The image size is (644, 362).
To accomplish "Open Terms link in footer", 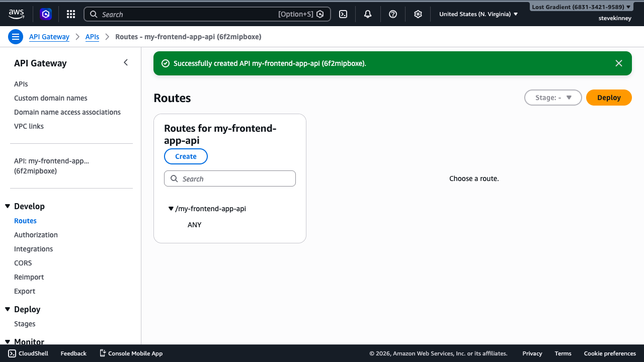I will (563, 353).
